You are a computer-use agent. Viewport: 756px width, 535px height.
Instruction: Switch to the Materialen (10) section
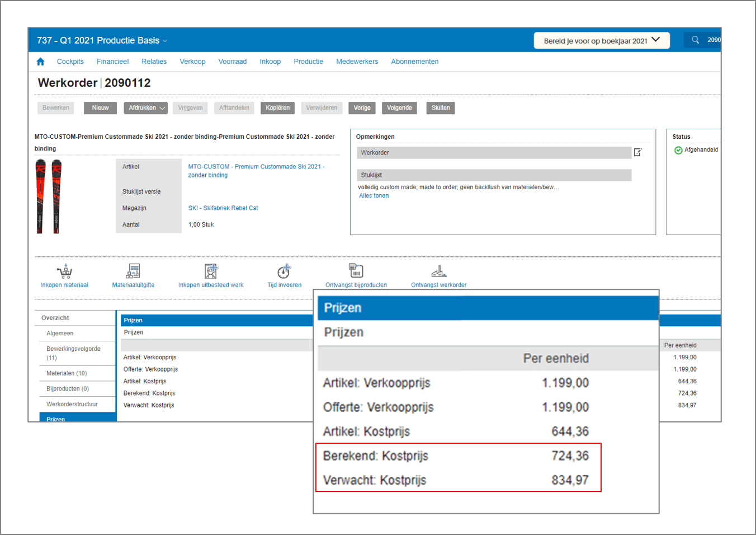click(68, 373)
